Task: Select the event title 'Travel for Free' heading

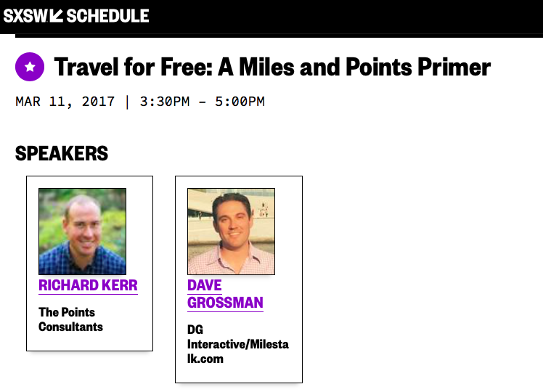Action: pyautogui.click(x=272, y=67)
